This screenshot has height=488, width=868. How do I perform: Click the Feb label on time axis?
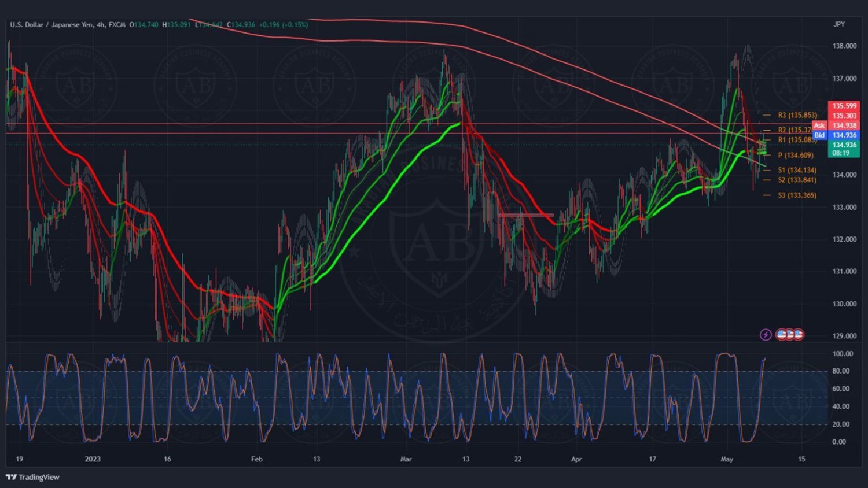pyautogui.click(x=257, y=459)
